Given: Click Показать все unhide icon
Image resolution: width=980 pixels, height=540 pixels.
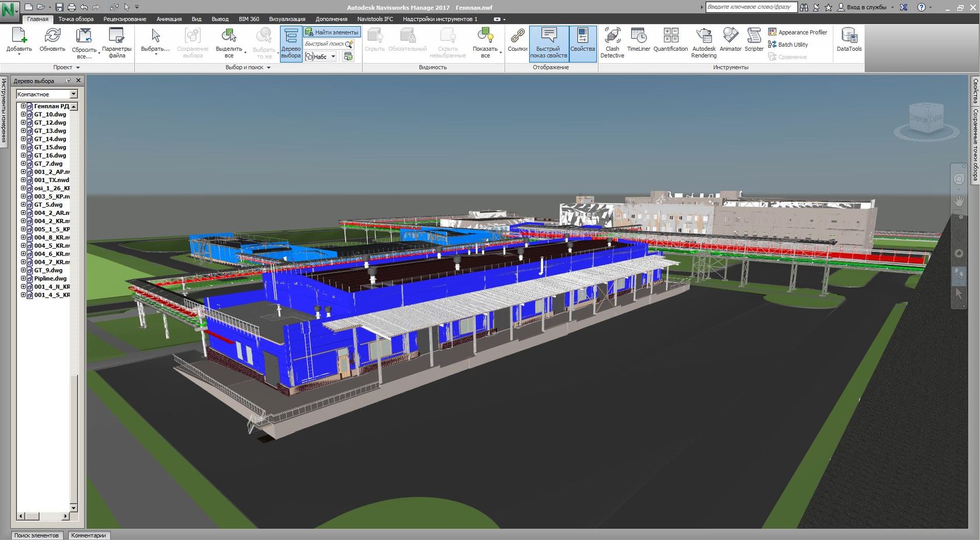Looking at the screenshot, I should click(485, 36).
